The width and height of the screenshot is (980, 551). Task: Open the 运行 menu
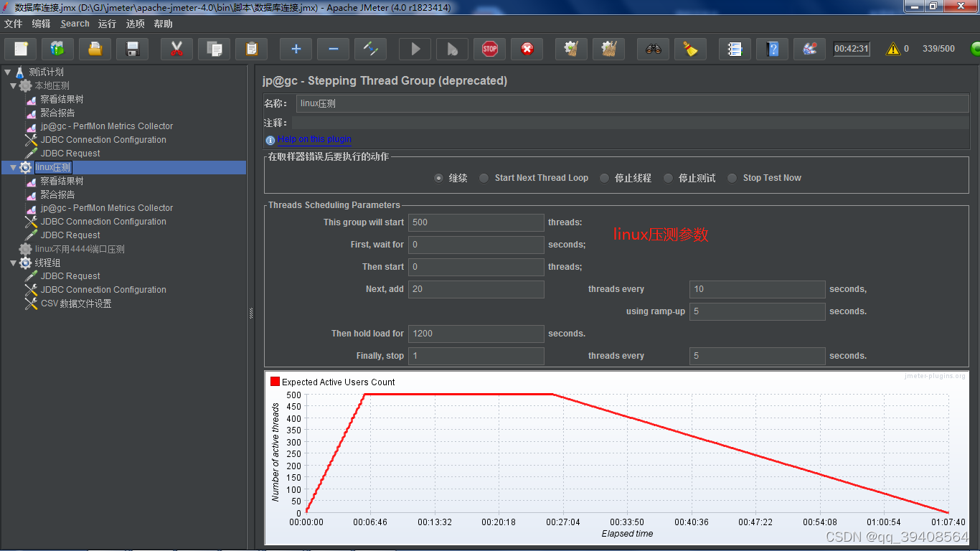coord(107,24)
